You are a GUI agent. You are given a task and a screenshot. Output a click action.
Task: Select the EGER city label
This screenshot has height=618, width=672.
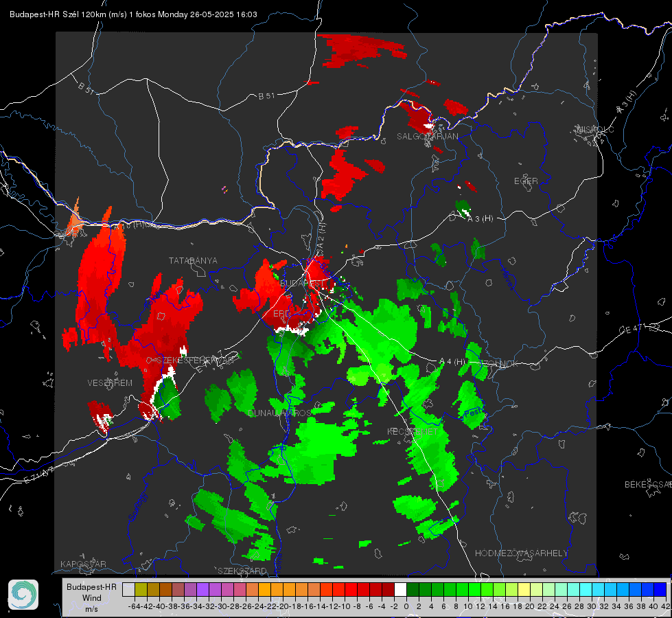(x=526, y=181)
